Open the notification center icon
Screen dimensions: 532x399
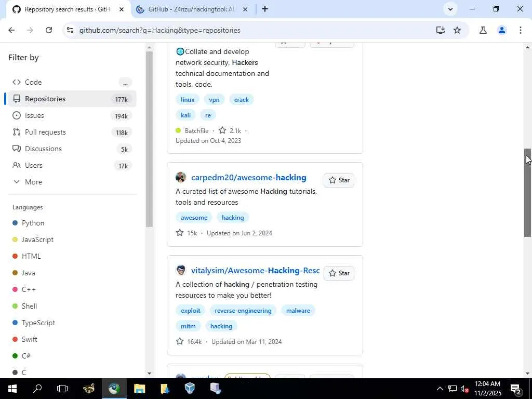coord(516,389)
